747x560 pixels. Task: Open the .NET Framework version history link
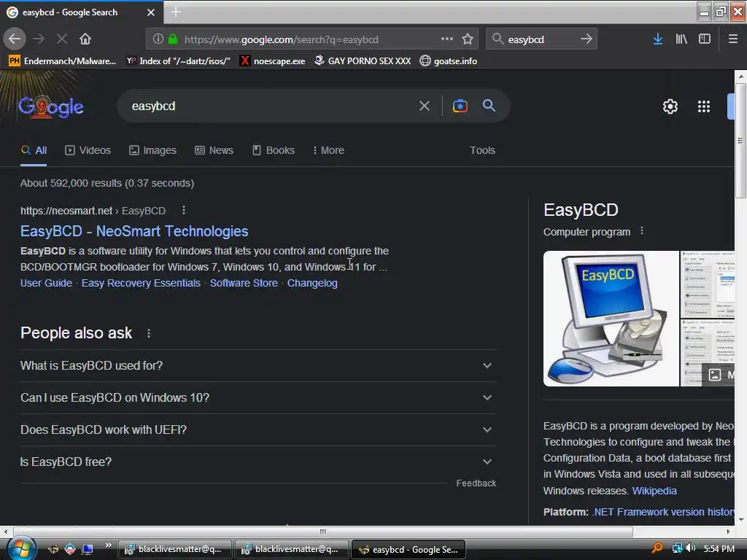pyautogui.click(x=662, y=512)
